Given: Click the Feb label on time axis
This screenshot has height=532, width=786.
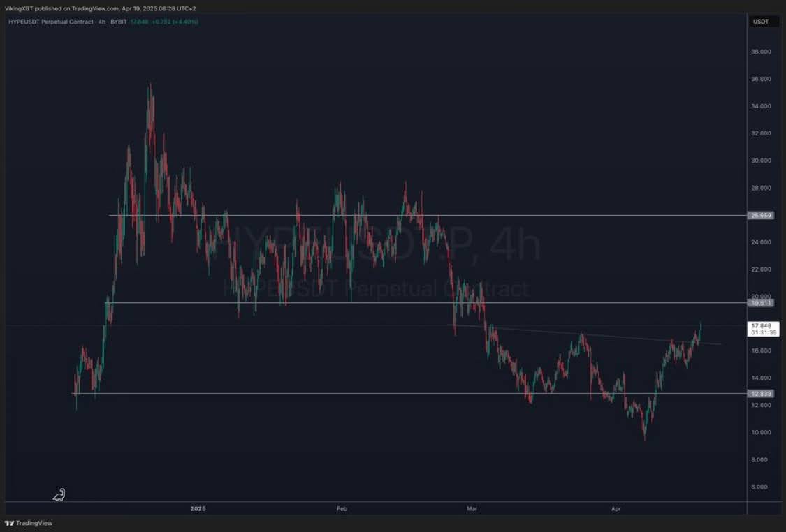Looking at the screenshot, I should tap(342, 509).
